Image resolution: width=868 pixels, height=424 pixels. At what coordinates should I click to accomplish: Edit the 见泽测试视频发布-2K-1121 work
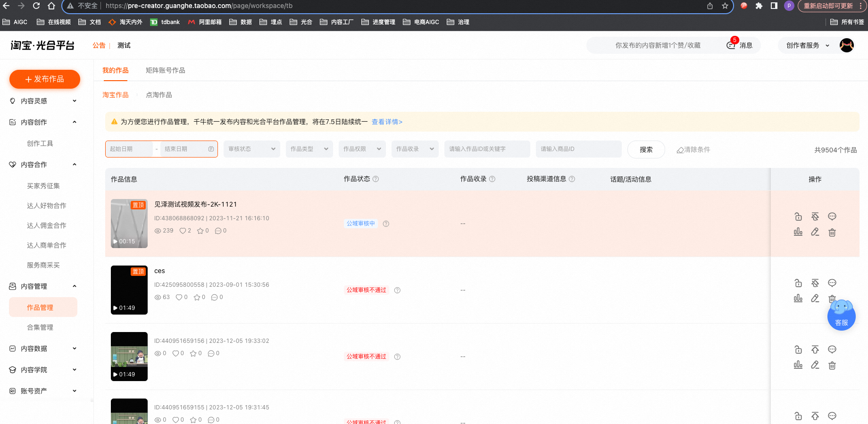pyautogui.click(x=815, y=232)
